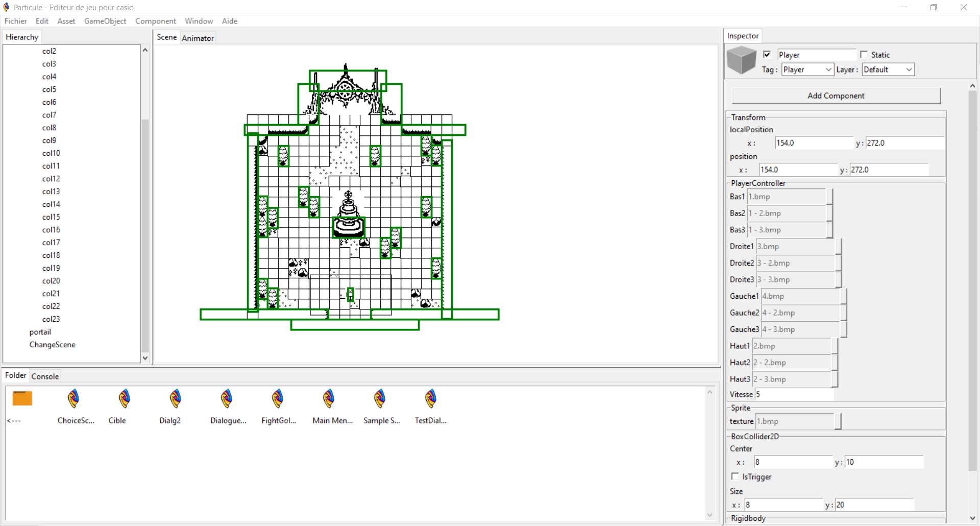Open the GameObject menu

click(x=105, y=21)
